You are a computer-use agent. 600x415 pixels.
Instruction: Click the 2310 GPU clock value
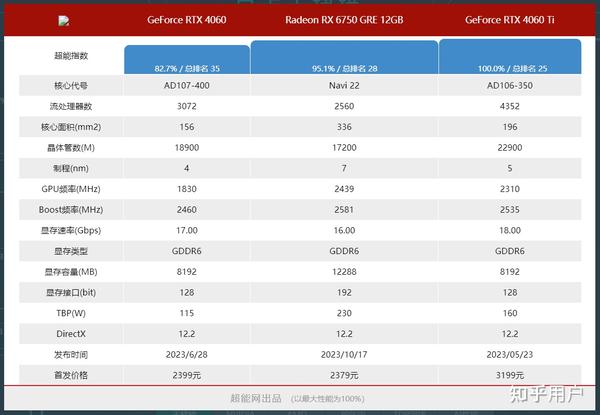[510, 189]
